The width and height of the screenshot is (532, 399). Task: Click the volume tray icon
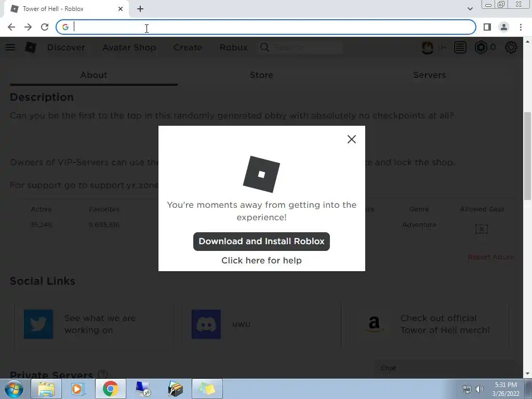point(480,389)
